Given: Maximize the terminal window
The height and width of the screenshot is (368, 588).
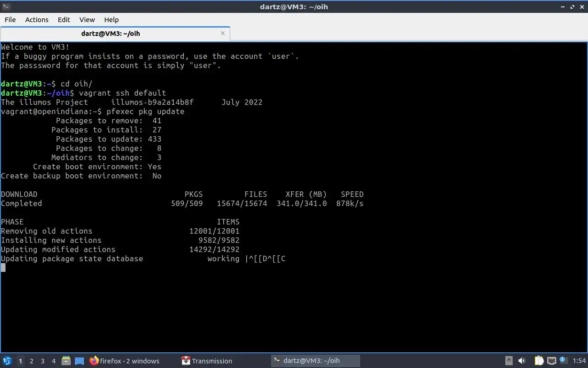Looking at the screenshot, I should 572,7.
